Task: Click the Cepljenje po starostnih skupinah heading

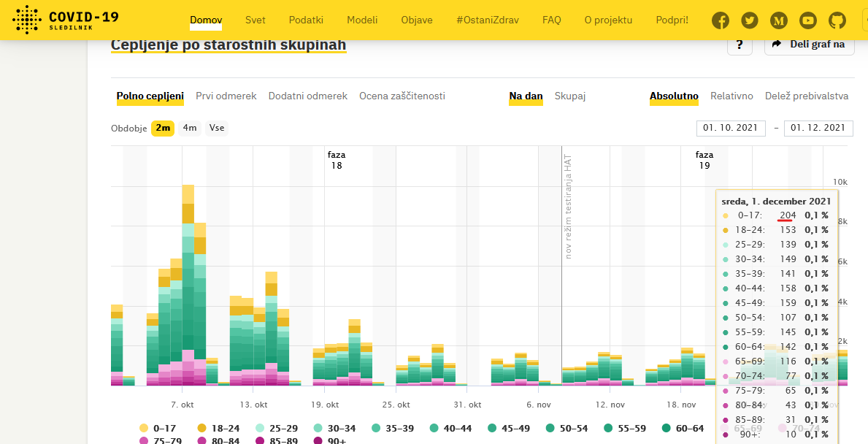Action: coord(228,45)
